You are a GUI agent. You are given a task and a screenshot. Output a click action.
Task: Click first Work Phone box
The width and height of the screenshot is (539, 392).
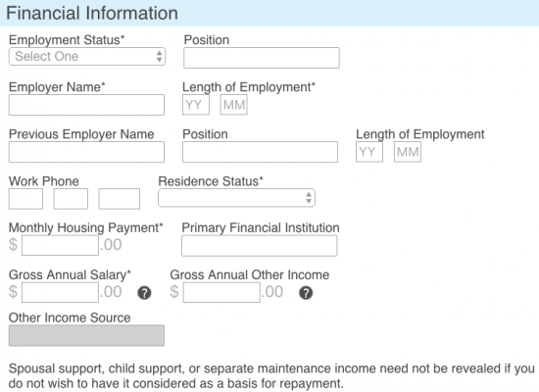(x=25, y=199)
